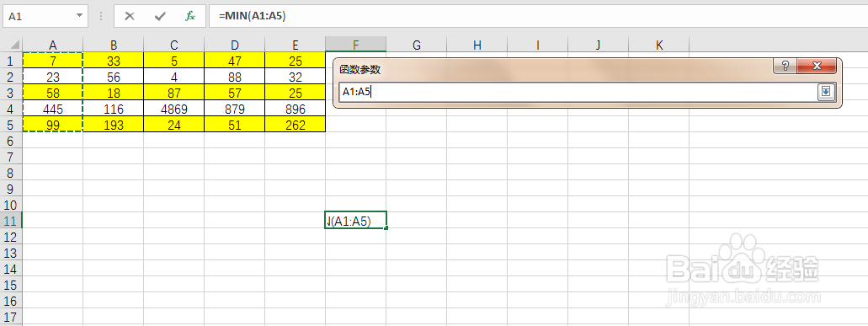Select row 9 header
868x326 pixels.
tap(11, 189)
